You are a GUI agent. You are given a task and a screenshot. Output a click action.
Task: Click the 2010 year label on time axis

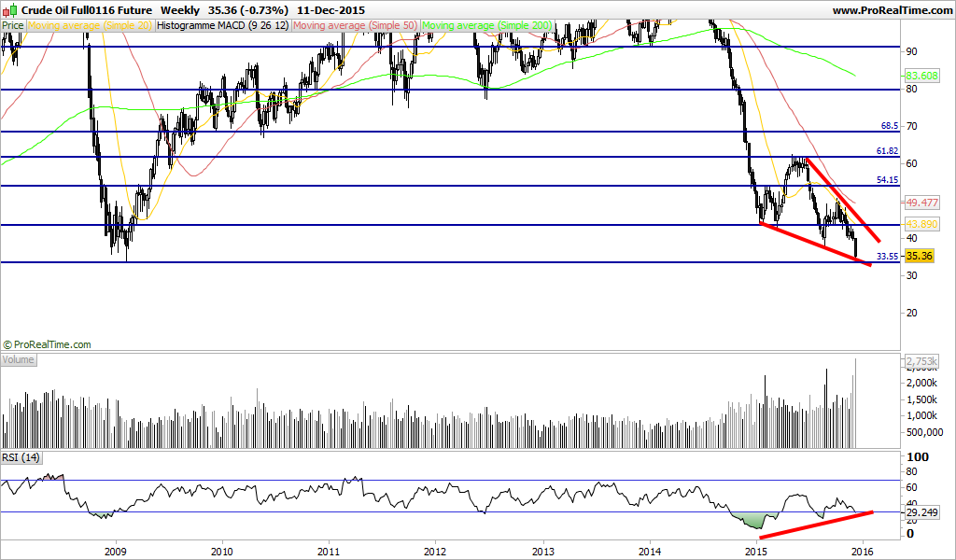(222, 553)
